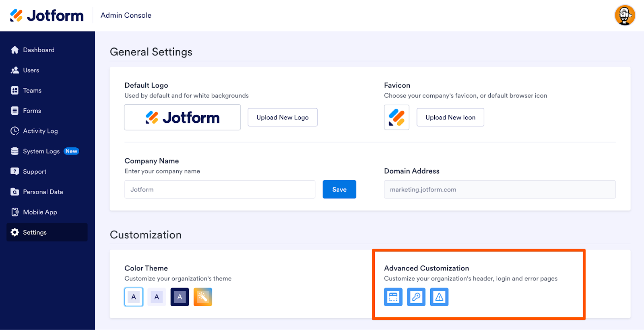The image size is (644, 330).
Task: Click the user avatar in top right
Action: [x=625, y=15]
